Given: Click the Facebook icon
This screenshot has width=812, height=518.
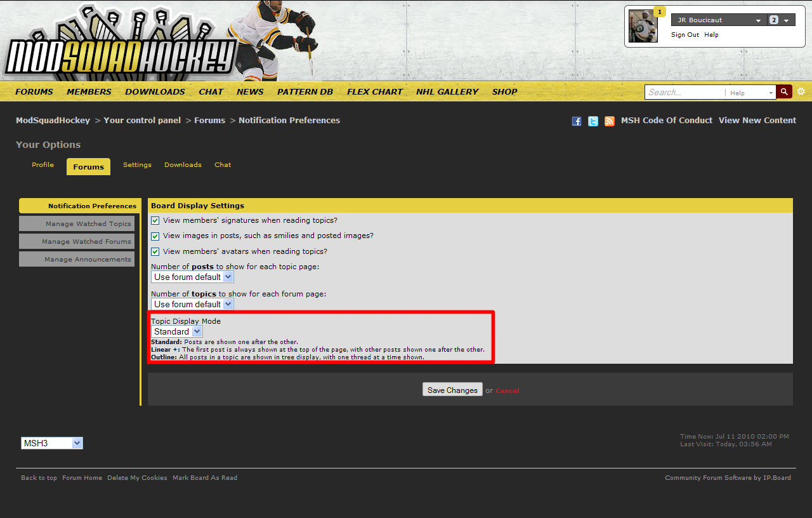Looking at the screenshot, I should 576,121.
